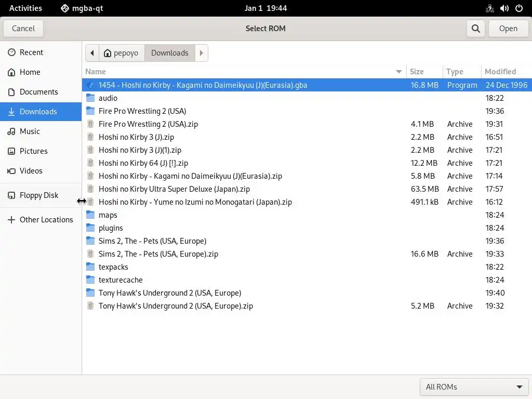Image resolution: width=532 pixels, height=399 pixels.
Task: Click the 491.1 kB size cell
Action: pos(424,202)
